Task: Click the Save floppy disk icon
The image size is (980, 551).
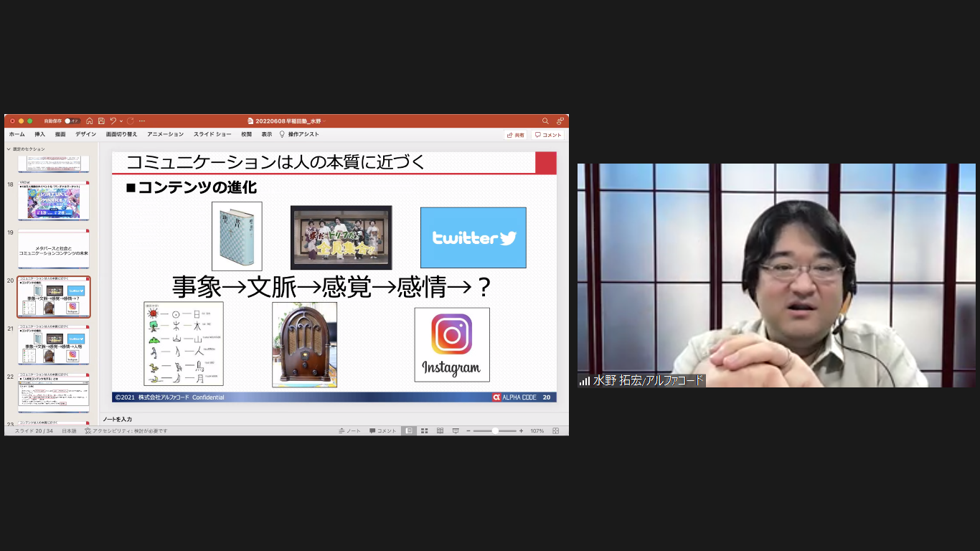Action: [101, 121]
